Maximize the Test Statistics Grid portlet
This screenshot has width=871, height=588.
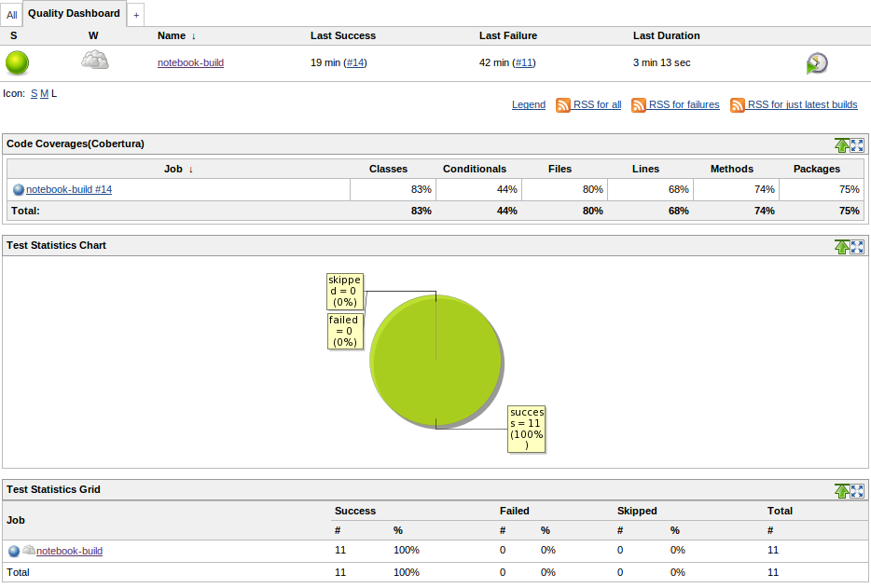point(857,490)
